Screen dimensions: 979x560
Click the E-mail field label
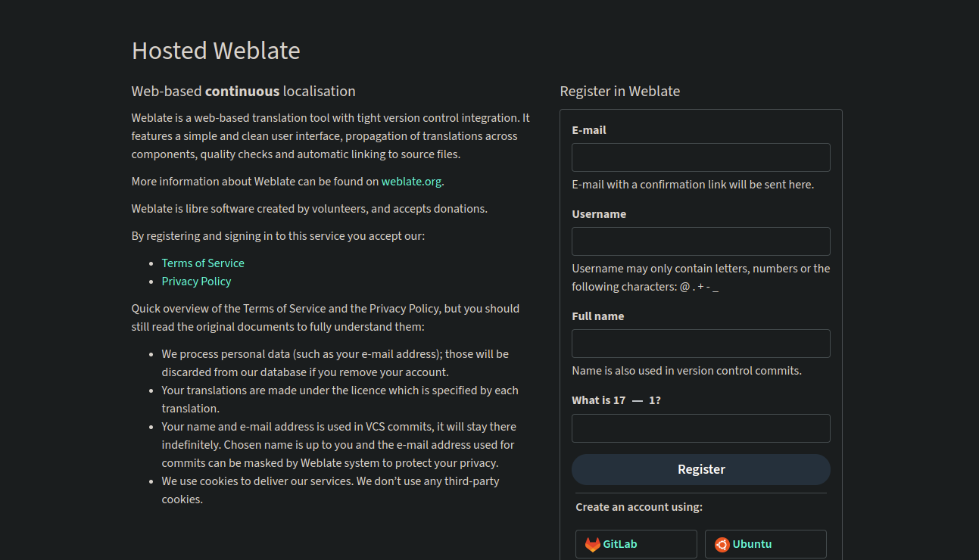coord(589,130)
